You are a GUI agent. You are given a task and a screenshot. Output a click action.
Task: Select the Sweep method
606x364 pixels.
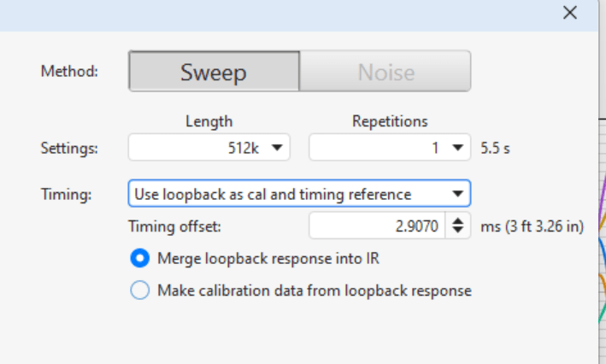[x=215, y=71]
